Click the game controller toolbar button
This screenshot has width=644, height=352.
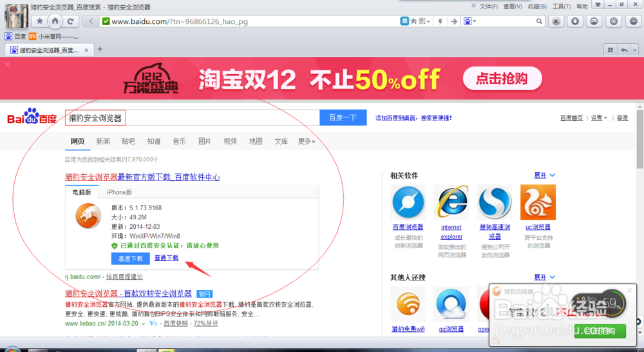[x=594, y=21]
